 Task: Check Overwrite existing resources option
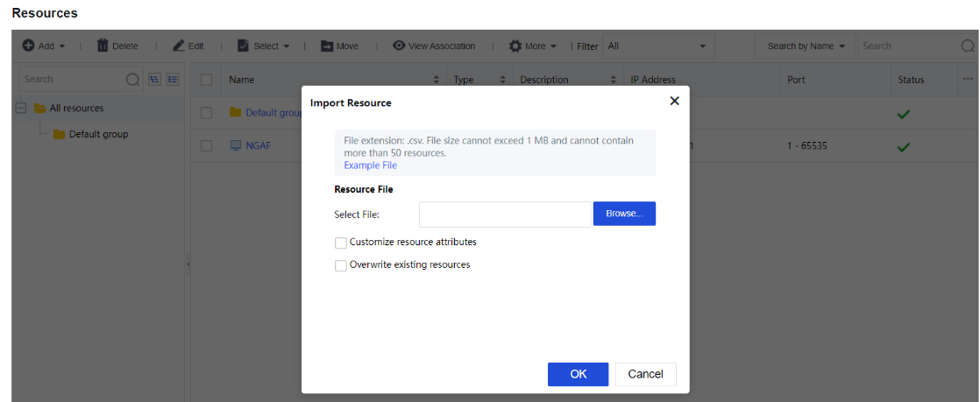[341, 265]
